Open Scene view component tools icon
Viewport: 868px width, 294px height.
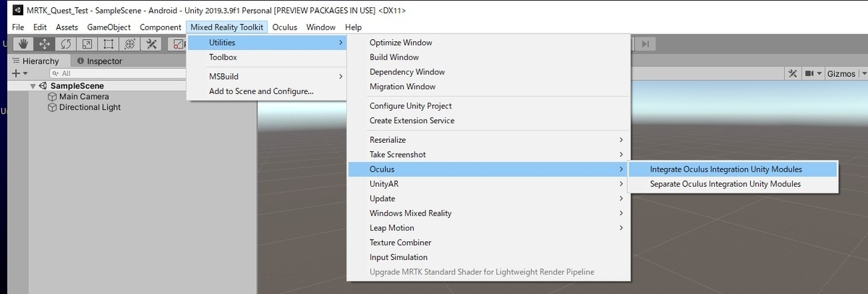[x=792, y=74]
